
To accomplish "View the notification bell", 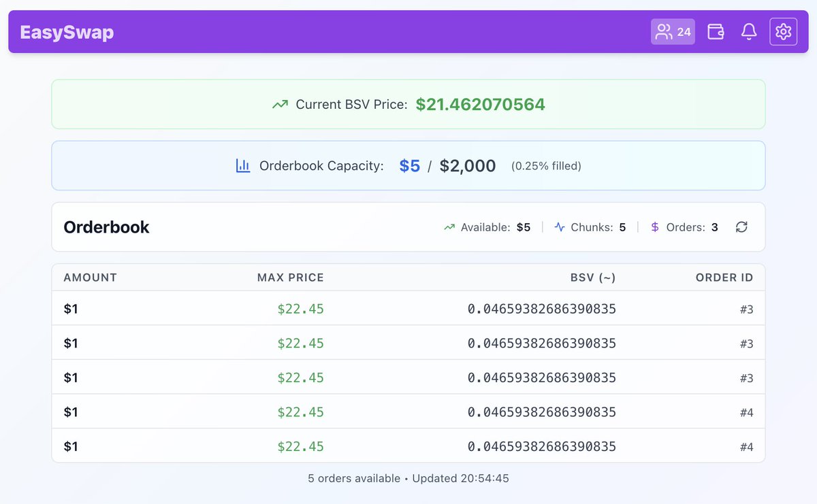I will click(749, 31).
